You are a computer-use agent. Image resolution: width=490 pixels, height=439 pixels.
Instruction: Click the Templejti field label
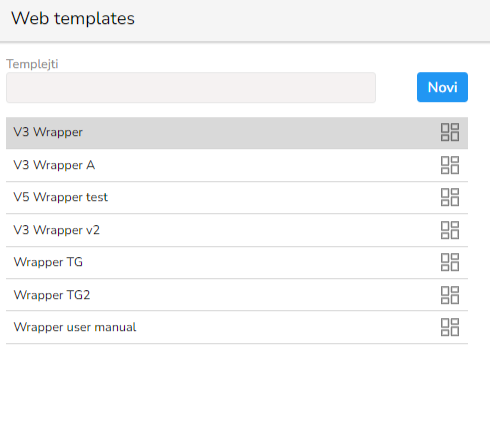[32, 64]
